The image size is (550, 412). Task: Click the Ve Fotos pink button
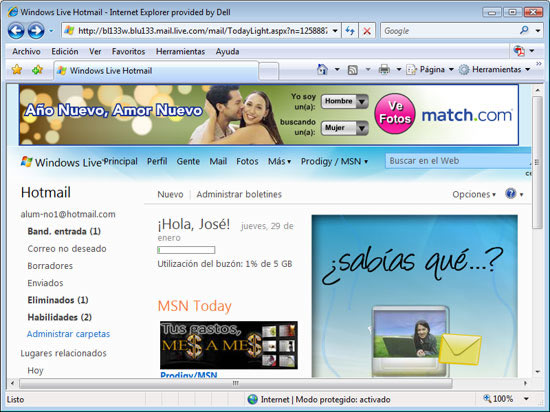(x=395, y=113)
